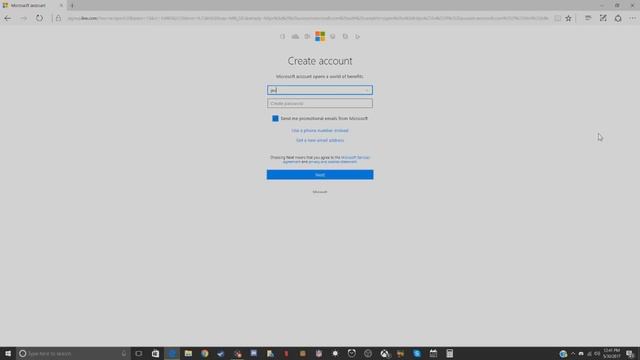640x360 pixels.
Task: Click the Office icon left of the cloud
Action: click(282, 36)
